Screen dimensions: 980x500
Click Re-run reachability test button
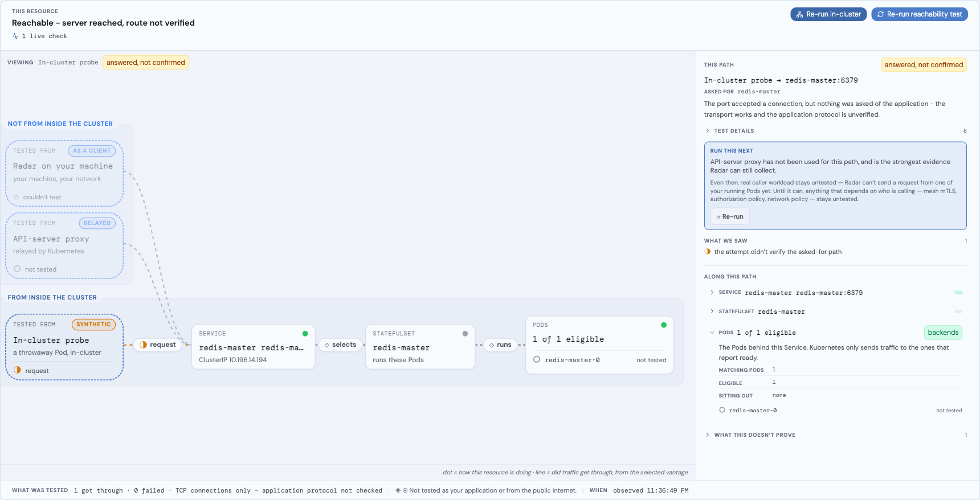coord(920,14)
